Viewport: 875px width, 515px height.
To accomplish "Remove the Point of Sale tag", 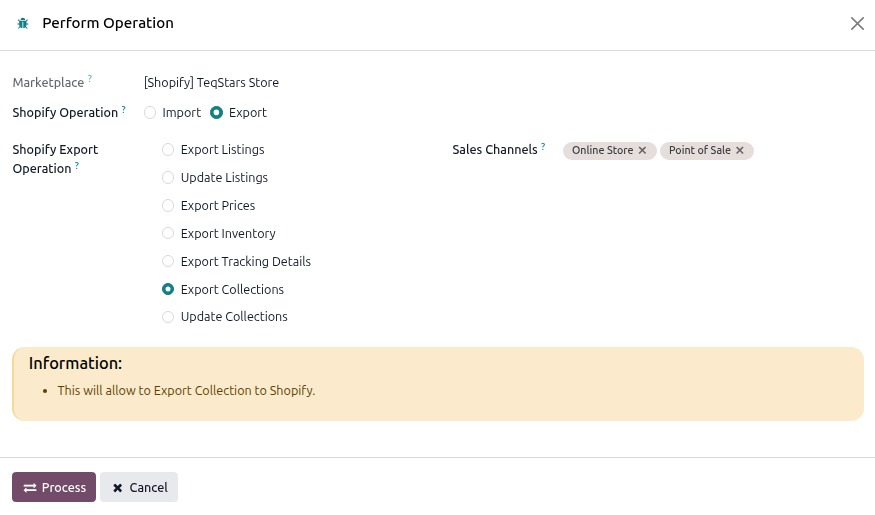I will (739, 151).
